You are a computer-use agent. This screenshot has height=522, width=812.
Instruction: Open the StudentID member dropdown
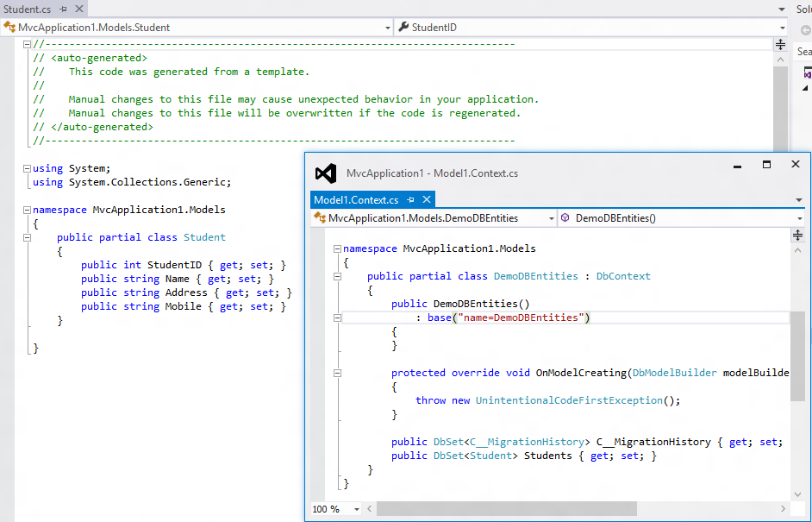click(781, 28)
